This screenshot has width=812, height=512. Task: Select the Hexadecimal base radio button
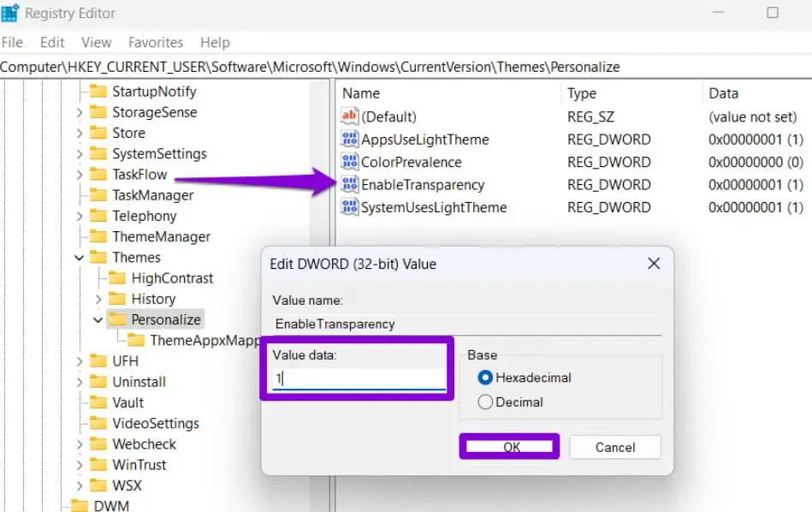485,378
